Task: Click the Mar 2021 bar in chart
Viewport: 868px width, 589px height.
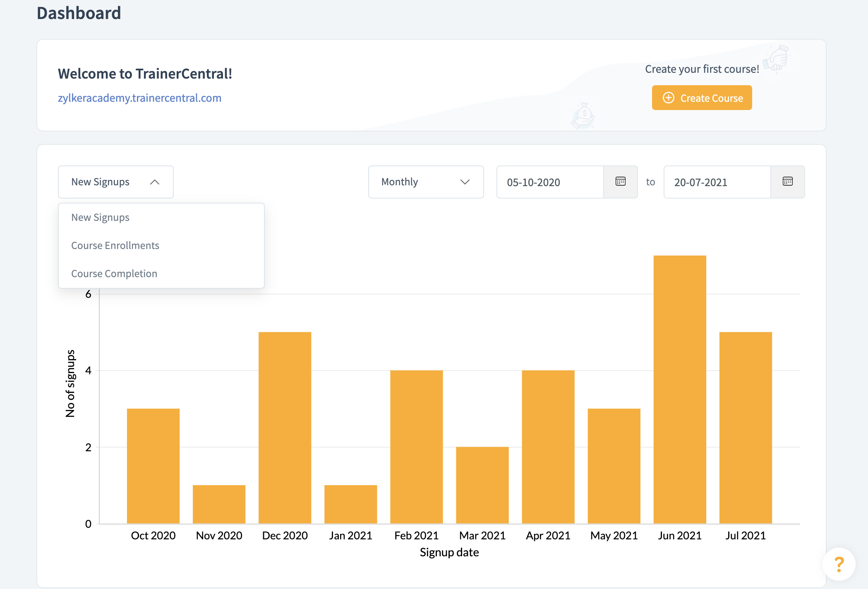Action: coord(482,485)
